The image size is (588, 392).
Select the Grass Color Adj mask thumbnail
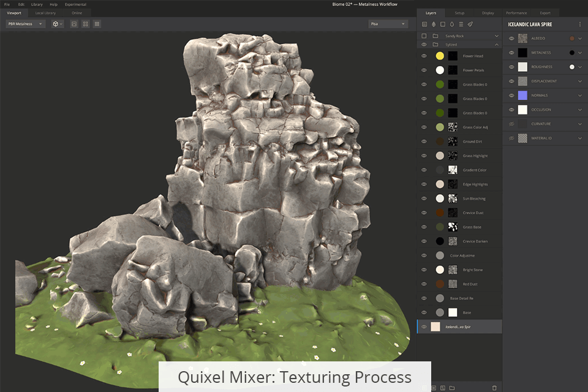click(453, 127)
